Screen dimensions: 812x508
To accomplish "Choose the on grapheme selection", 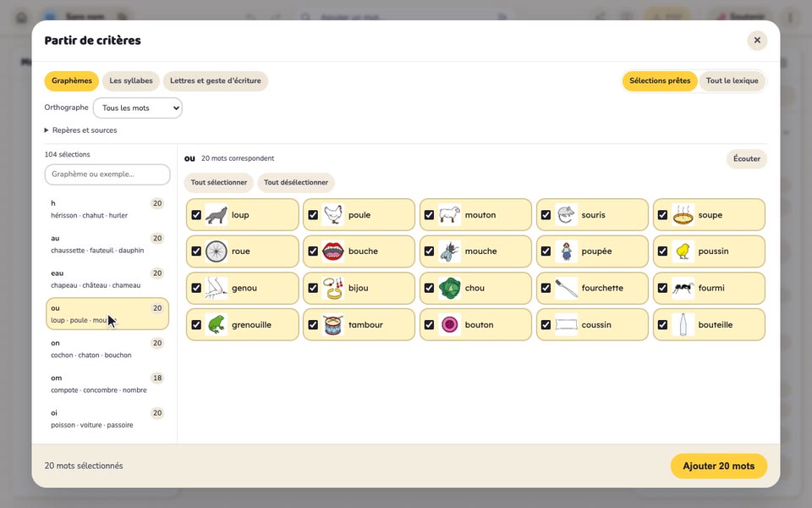I will [x=107, y=349].
